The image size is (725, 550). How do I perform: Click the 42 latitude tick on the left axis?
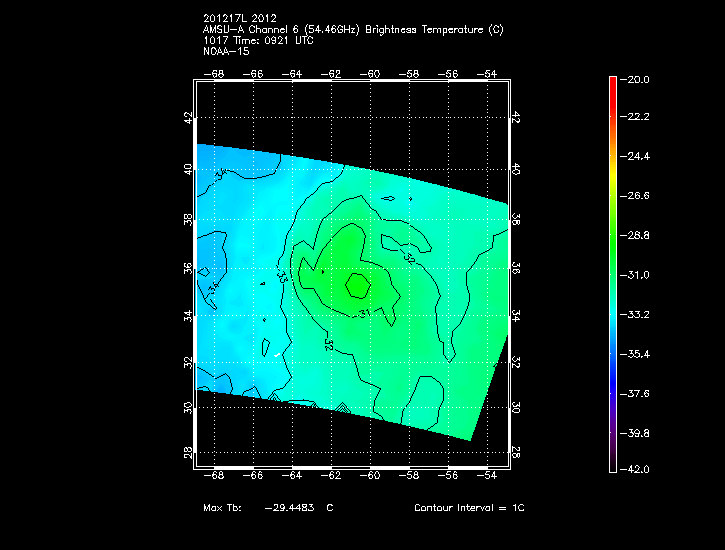188,117
